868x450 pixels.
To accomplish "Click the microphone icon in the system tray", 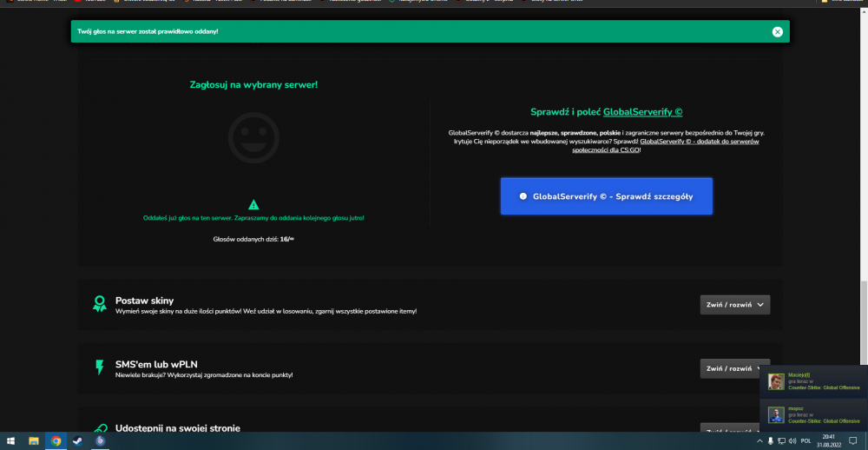I will tap(770, 441).
